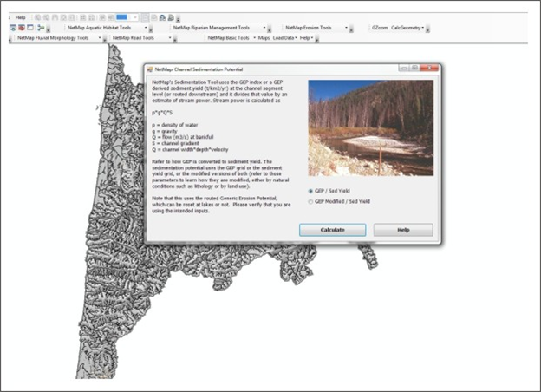Click the GZoom tool
541x392 pixels.
(380, 28)
